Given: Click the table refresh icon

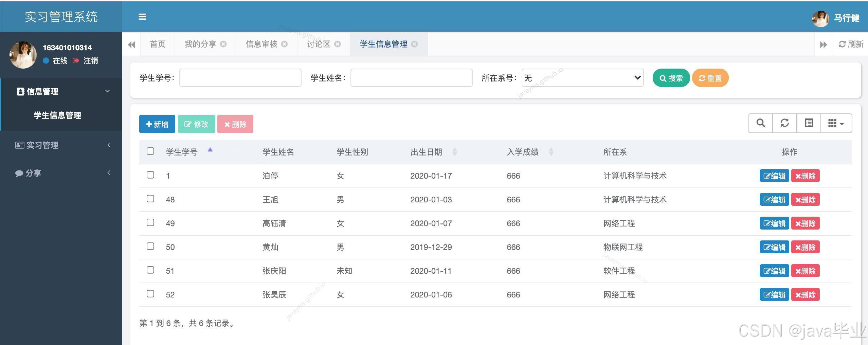Looking at the screenshot, I should pos(784,123).
